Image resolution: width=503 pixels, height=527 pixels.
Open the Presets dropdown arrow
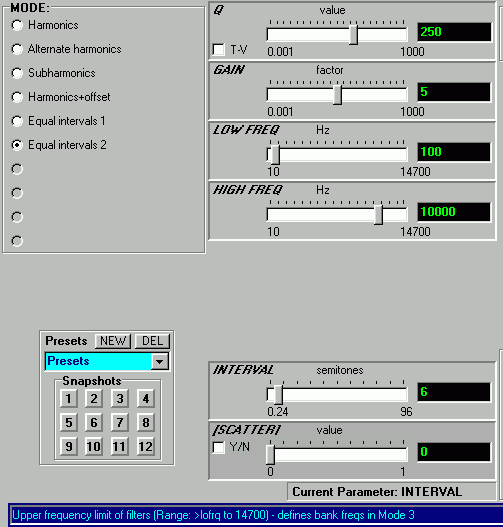point(160,362)
